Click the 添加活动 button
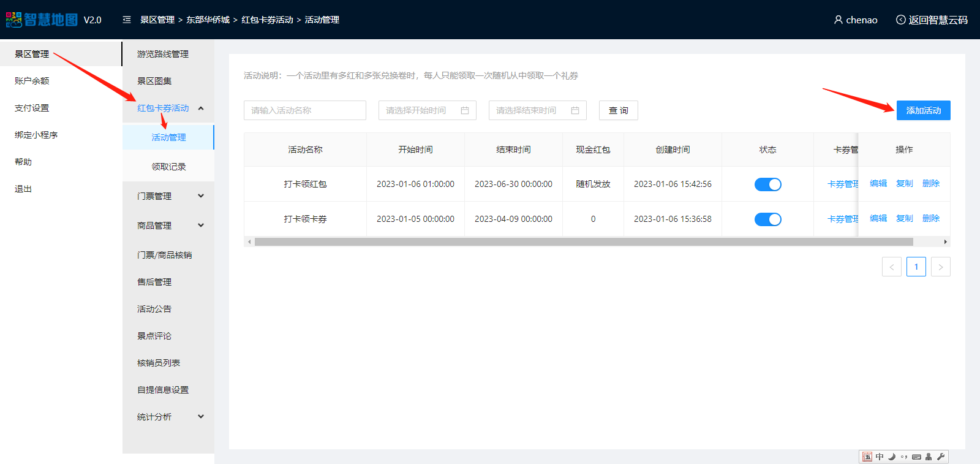980x464 pixels. [923, 110]
